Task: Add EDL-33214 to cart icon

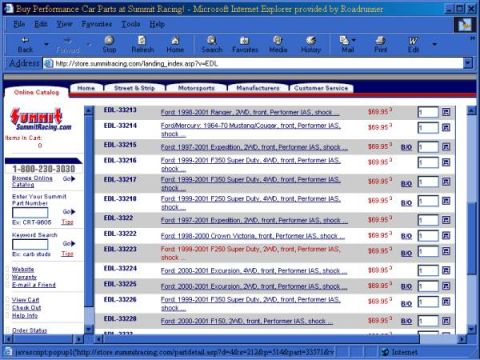Action: 446,127
